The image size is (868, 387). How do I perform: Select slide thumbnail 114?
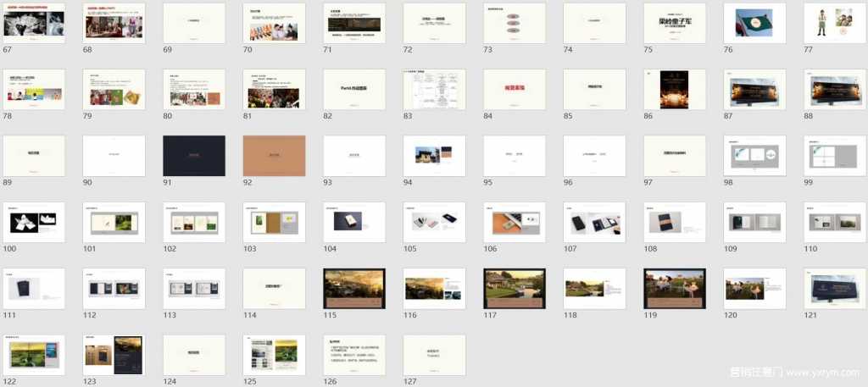click(274, 289)
